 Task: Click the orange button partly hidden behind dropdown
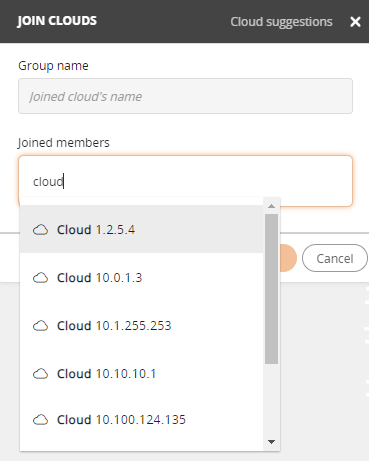click(288, 258)
